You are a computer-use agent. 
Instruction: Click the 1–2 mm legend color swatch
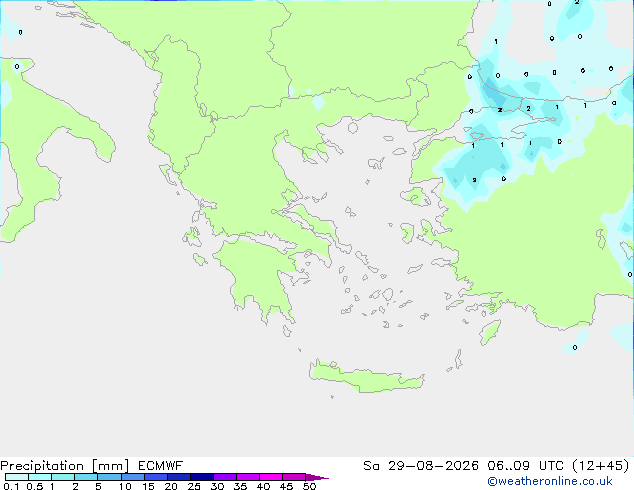[x=63, y=477]
